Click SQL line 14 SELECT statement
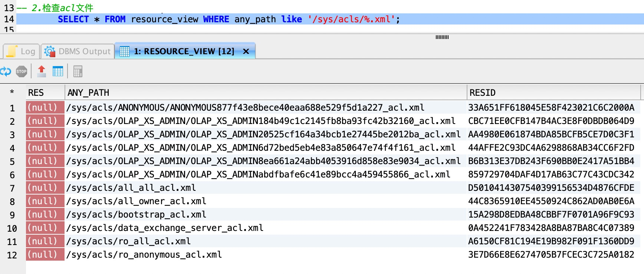The image size is (644, 274). [x=229, y=19]
